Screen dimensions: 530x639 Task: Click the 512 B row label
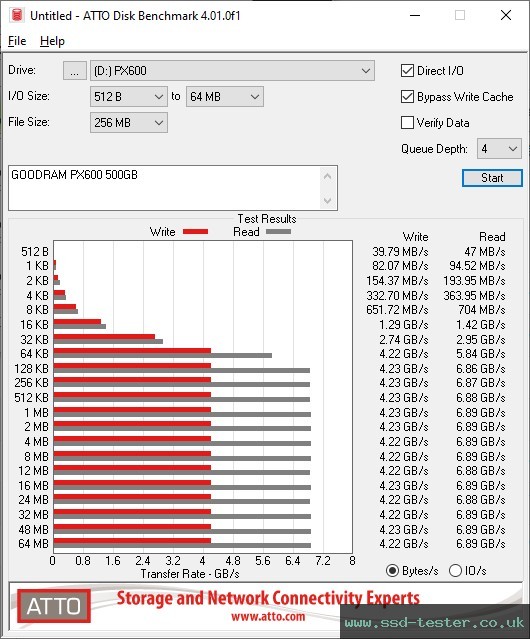[35, 252]
